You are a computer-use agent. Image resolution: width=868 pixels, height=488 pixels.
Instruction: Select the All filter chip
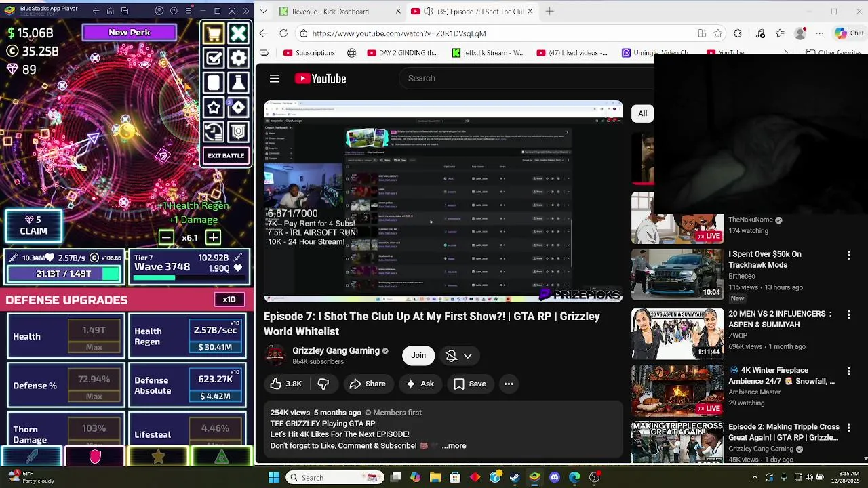[x=642, y=113]
